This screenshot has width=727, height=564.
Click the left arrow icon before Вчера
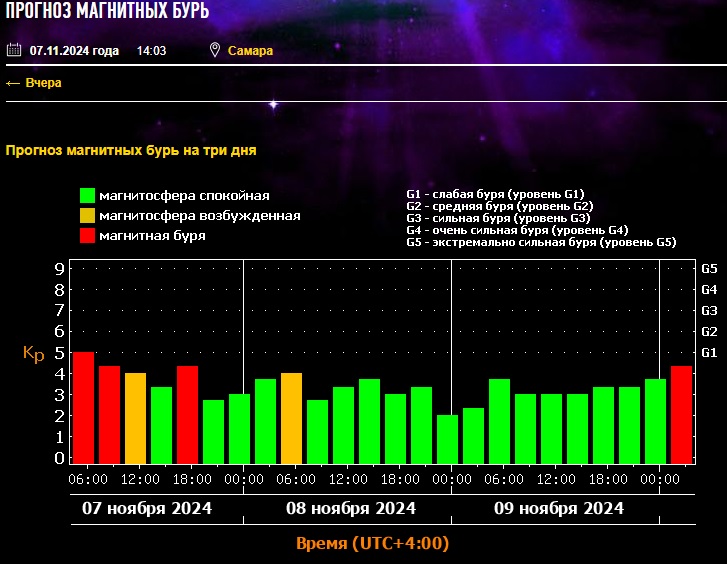click(x=13, y=83)
